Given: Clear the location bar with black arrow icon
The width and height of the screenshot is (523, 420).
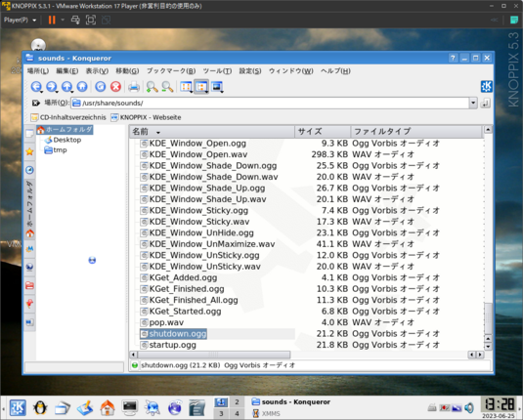Looking at the screenshot, I should [x=36, y=103].
